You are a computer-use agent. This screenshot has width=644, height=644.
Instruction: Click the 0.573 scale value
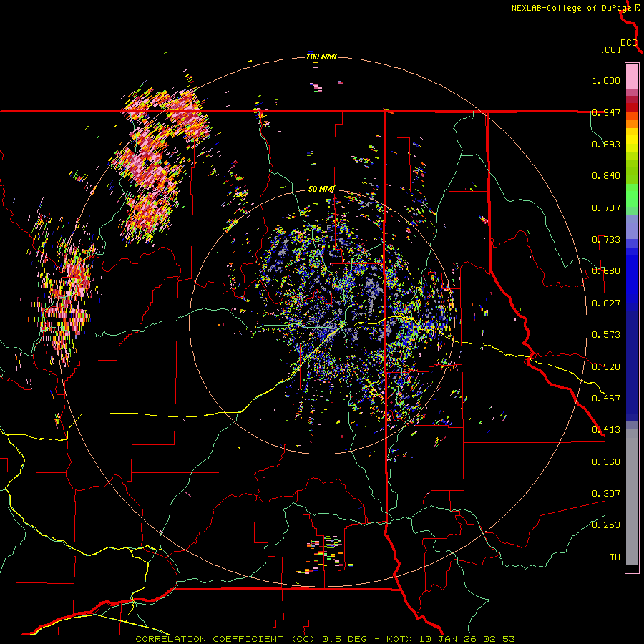(606, 335)
